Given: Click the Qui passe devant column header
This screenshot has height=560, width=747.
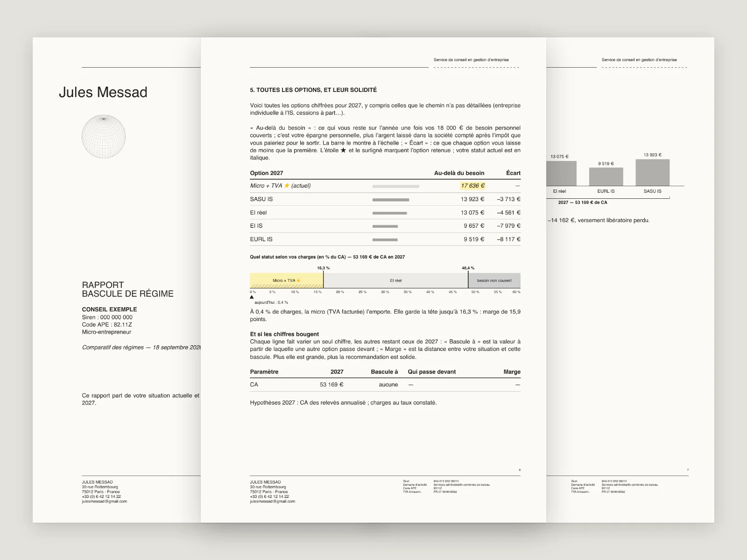Looking at the screenshot, I should coord(432,372).
